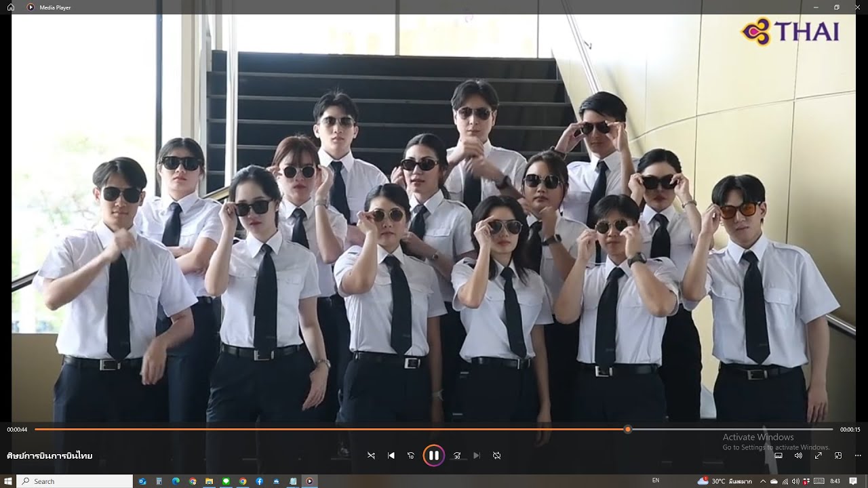Viewport: 868px width, 488px height.
Task: Show hidden system tray icons
Action: 763,481
